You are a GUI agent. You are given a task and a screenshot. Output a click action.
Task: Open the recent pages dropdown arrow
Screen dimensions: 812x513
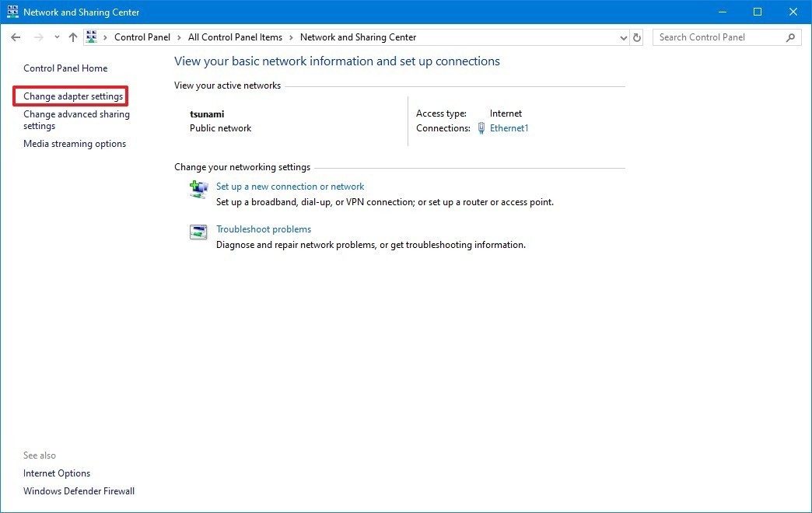click(x=56, y=37)
